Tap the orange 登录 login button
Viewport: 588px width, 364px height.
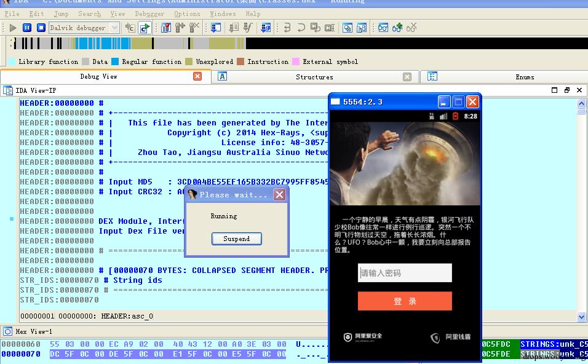click(x=405, y=301)
